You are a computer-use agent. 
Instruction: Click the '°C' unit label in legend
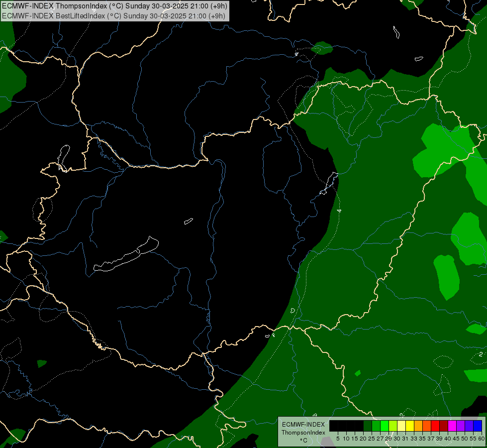[x=304, y=440]
